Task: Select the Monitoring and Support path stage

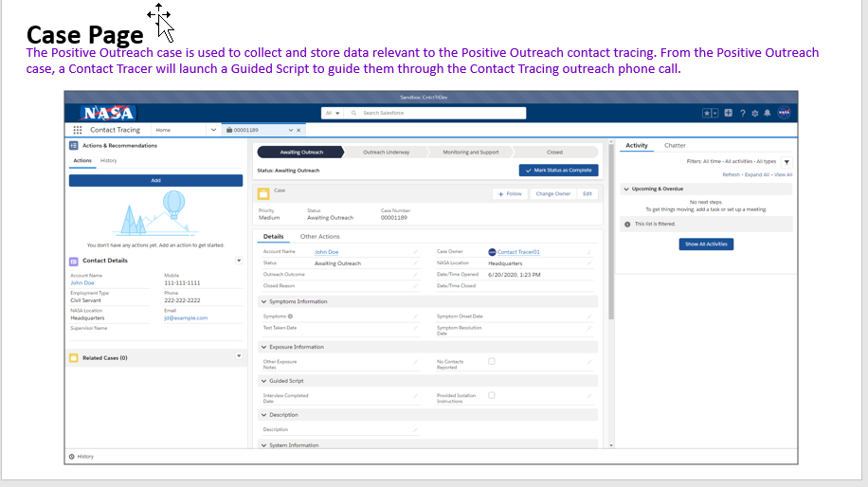Action: coord(471,153)
